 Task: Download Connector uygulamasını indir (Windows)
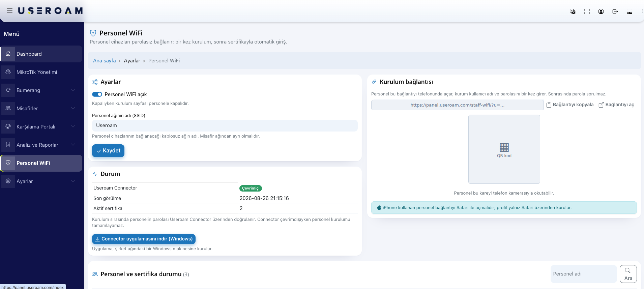[144, 239]
